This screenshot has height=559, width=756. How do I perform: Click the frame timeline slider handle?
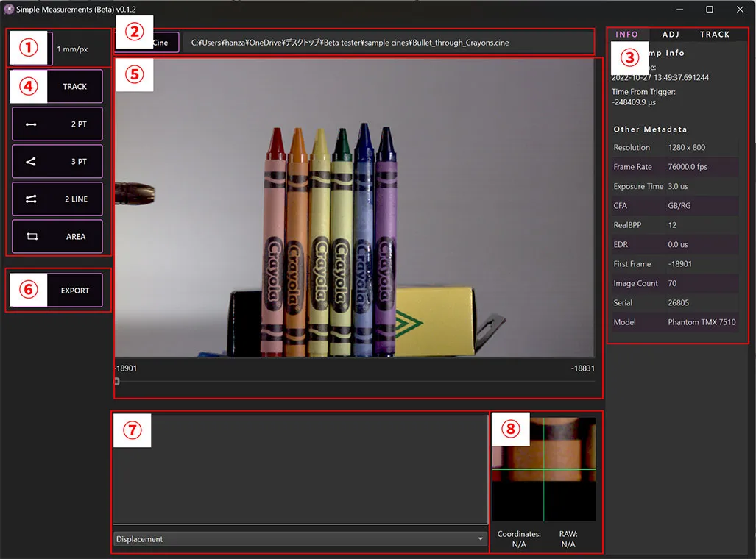click(116, 381)
